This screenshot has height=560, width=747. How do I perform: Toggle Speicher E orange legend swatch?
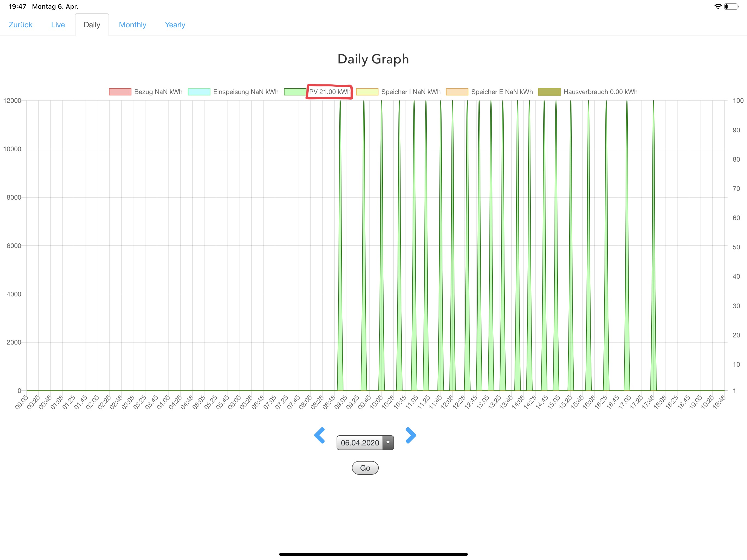pyautogui.click(x=457, y=92)
